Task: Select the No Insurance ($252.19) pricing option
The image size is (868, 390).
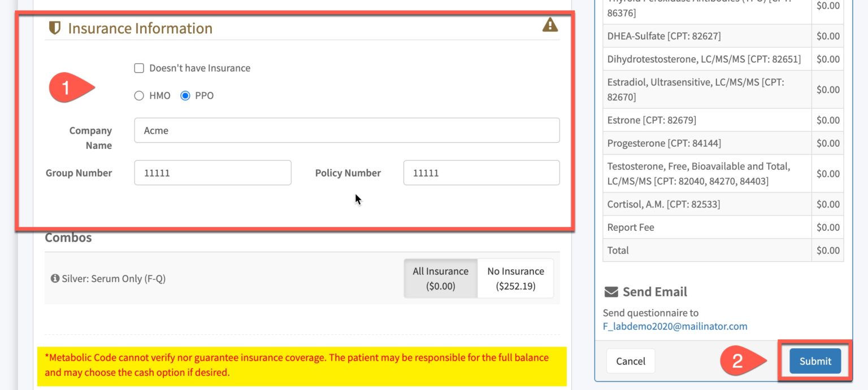Action: 515,278
